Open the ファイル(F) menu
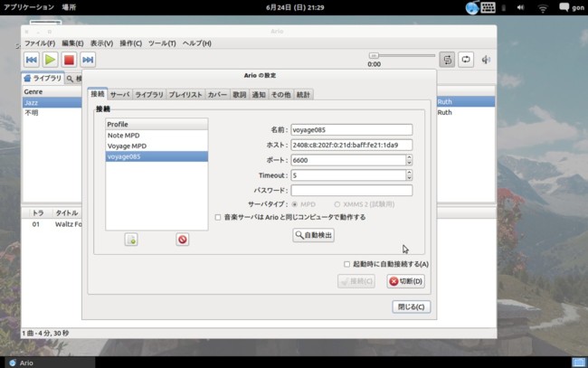Screen dimensions: 588x368 [40, 43]
